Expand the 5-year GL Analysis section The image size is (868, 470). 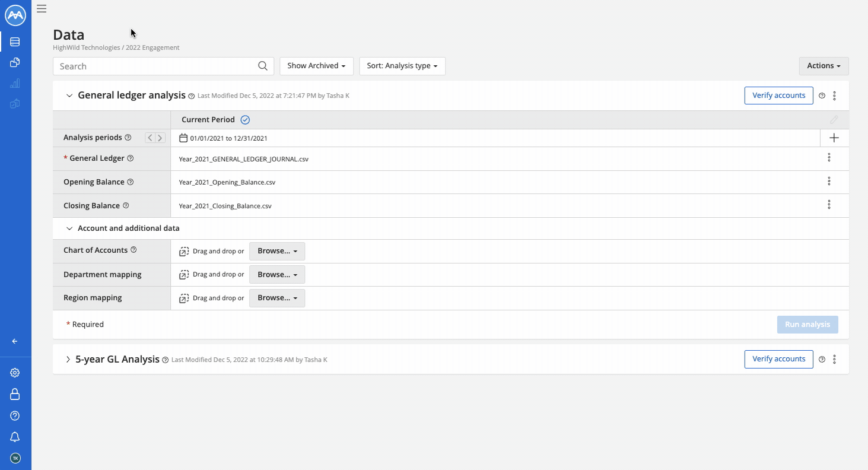[x=68, y=360]
